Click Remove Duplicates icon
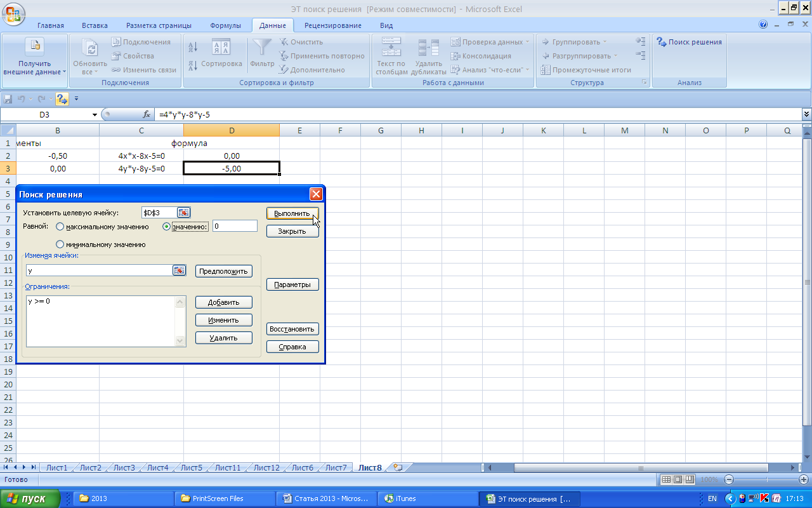This screenshot has width=812, height=508. click(x=429, y=48)
